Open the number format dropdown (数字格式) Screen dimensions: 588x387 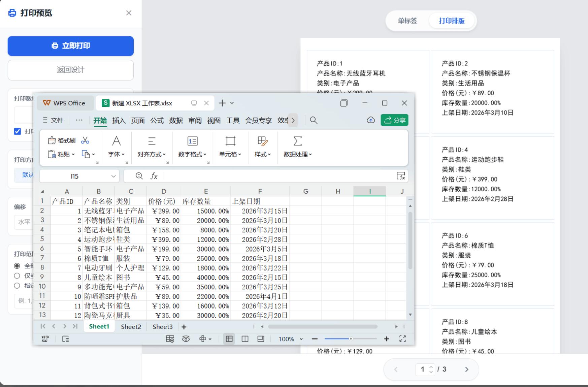pos(192,154)
